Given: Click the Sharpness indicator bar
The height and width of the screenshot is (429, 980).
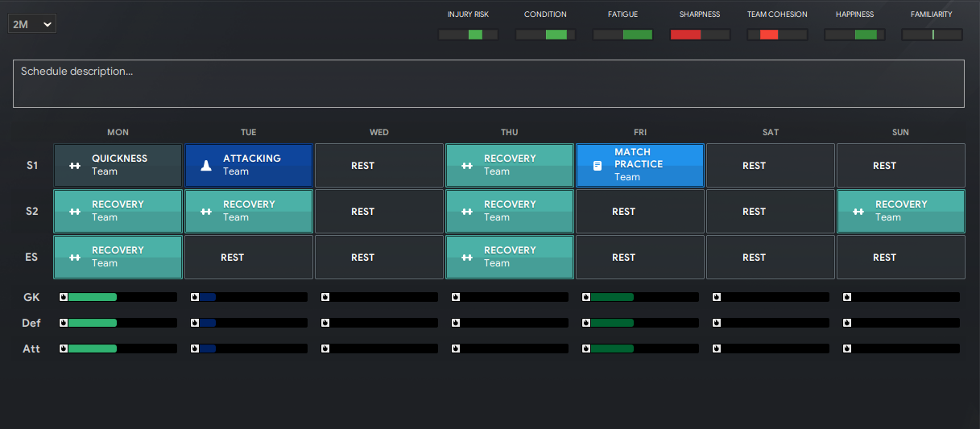Looking at the screenshot, I should click(x=701, y=35).
